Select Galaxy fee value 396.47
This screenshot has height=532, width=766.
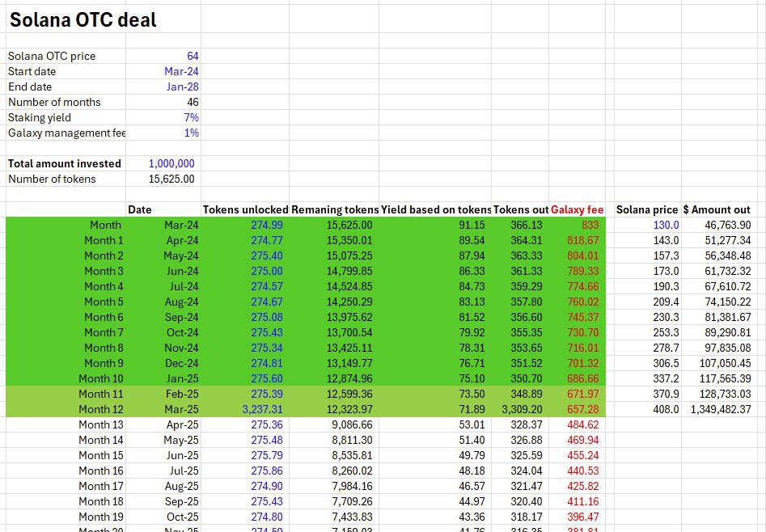[583, 517]
